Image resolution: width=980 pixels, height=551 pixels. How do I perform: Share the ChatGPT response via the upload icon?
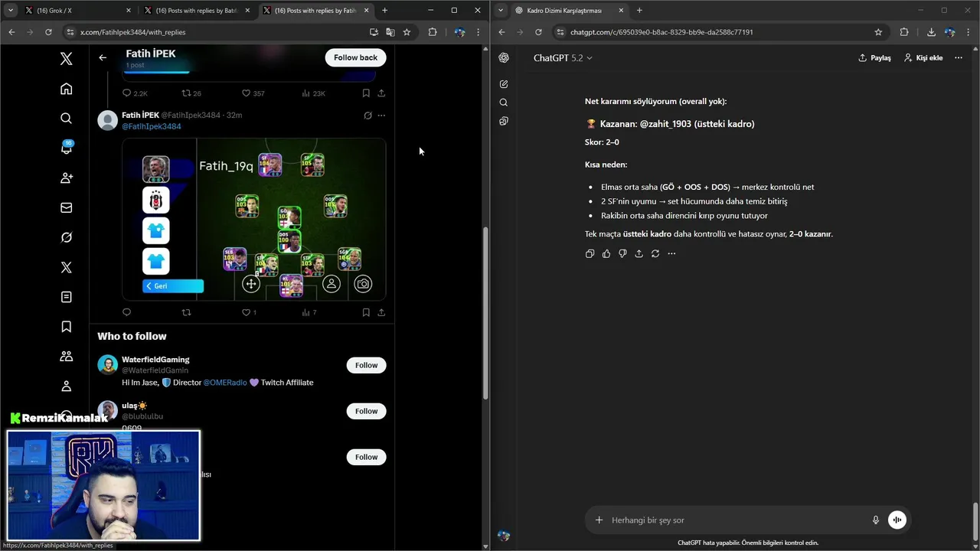point(639,253)
